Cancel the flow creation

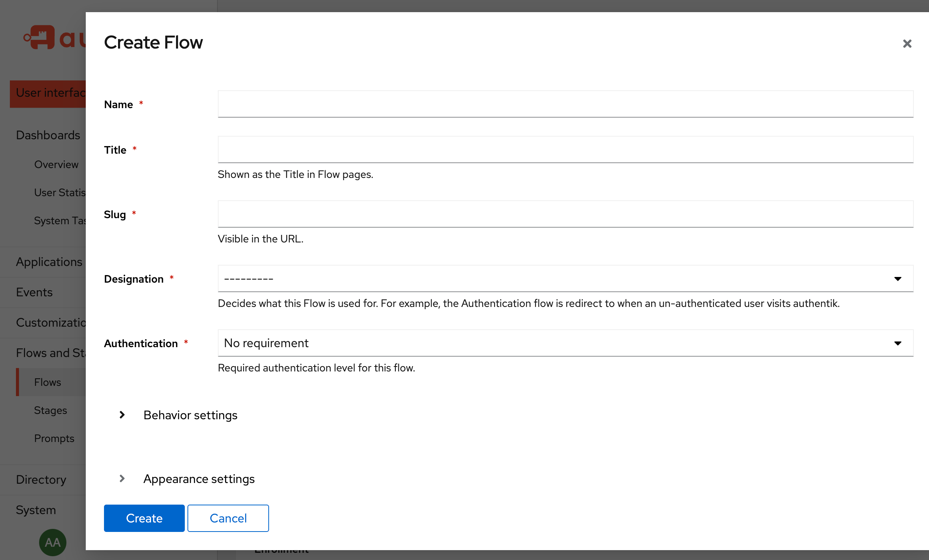pyautogui.click(x=228, y=518)
